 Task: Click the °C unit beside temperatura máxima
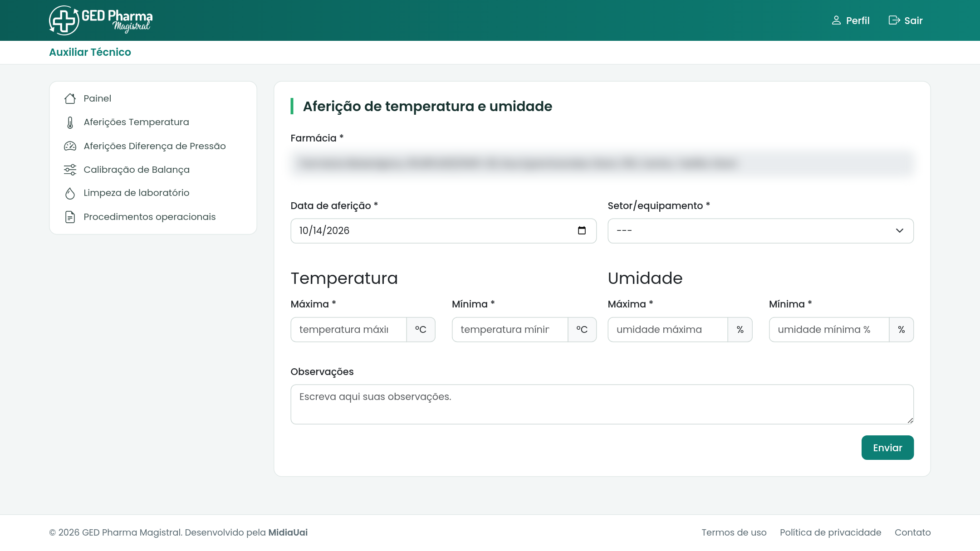pyautogui.click(x=421, y=330)
